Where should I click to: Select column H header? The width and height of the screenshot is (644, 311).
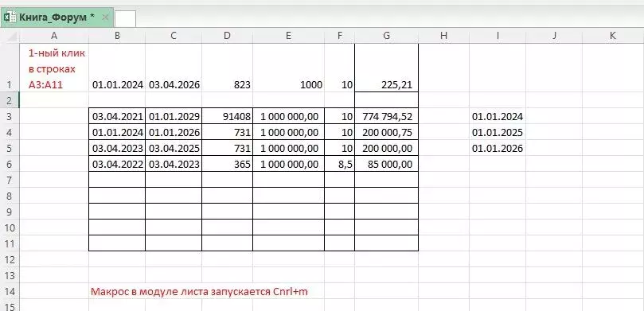click(x=443, y=36)
